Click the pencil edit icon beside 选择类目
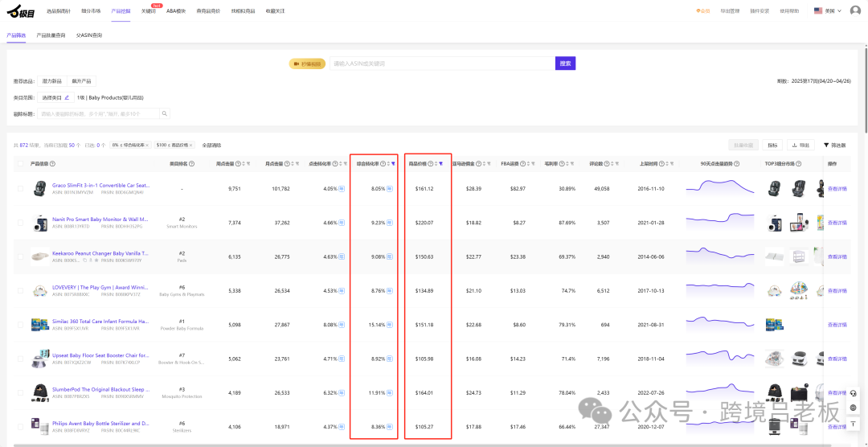The height and width of the screenshot is (447, 868). 67,97
